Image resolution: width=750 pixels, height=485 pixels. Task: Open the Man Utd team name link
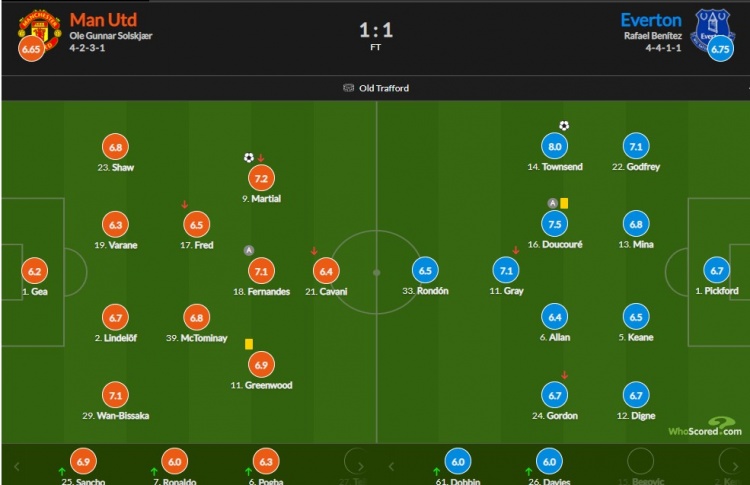click(x=103, y=20)
